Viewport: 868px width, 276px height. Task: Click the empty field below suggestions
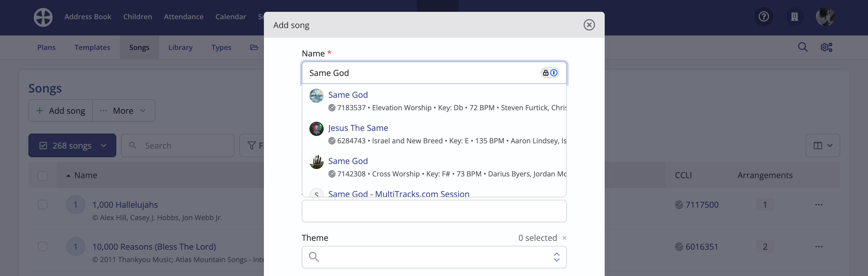(x=434, y=211)
